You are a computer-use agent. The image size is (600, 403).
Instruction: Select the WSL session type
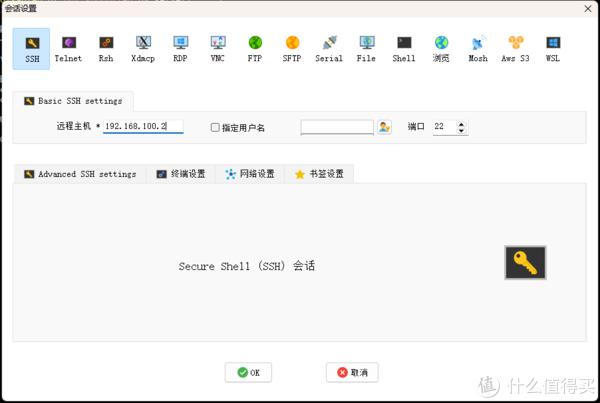tap(553, 49)
